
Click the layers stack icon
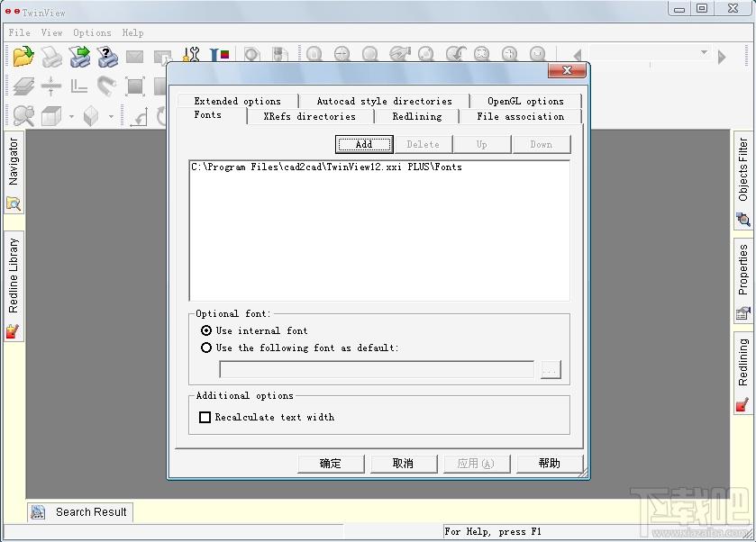tap(23, 86)
